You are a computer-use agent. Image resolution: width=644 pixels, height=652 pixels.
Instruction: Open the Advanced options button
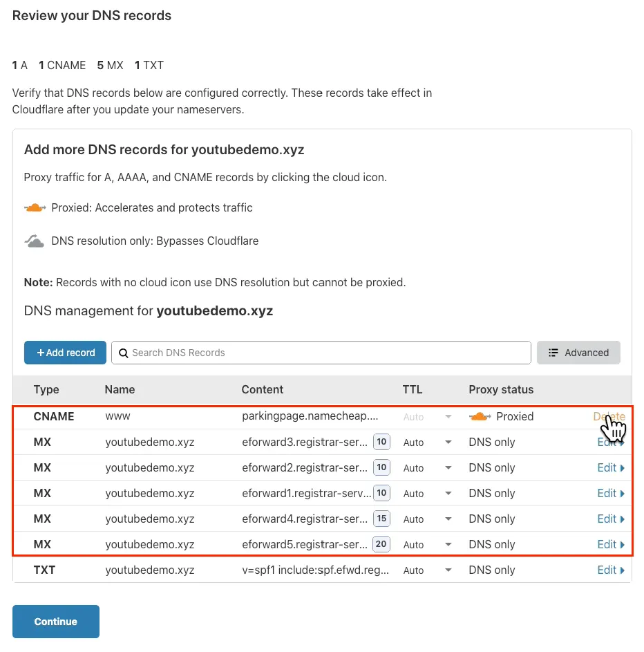(x=578, y=353)
